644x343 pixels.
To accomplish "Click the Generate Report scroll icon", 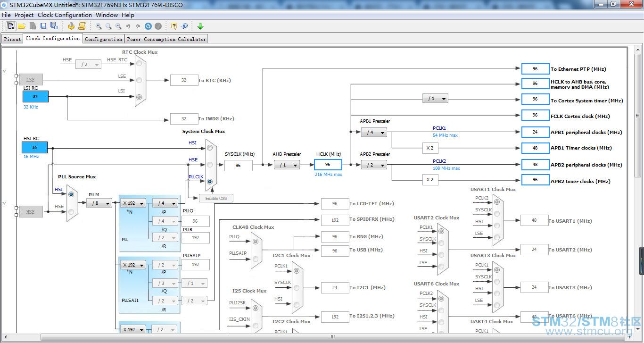I will [82, 26].
